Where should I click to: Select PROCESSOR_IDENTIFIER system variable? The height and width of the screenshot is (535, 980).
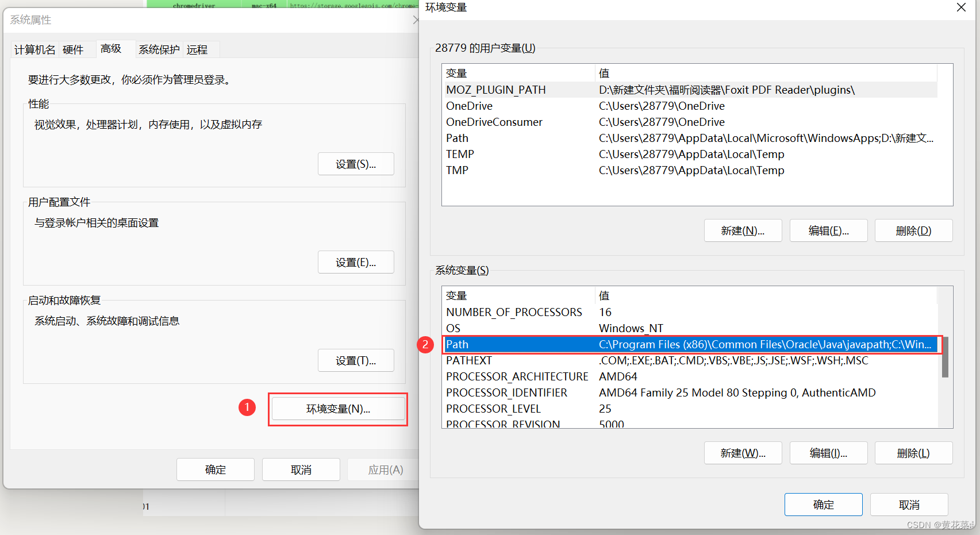tap(690, 392)
